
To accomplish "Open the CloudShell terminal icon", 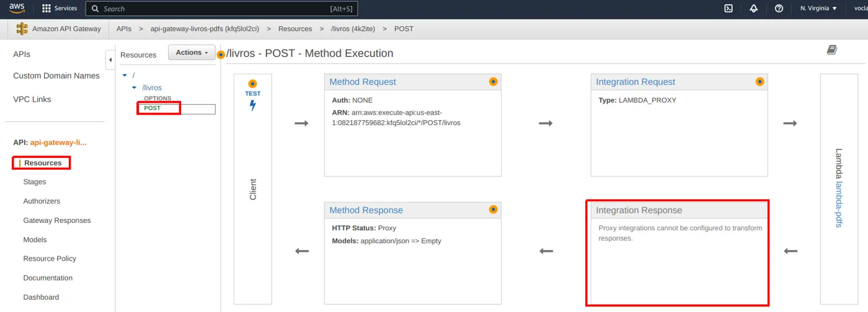I will (x=729, y=9).
